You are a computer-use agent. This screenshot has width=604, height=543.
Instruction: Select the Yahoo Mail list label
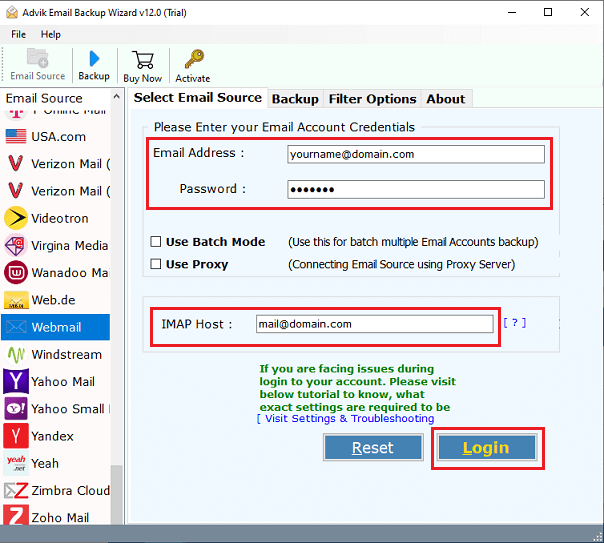(63, 382)
